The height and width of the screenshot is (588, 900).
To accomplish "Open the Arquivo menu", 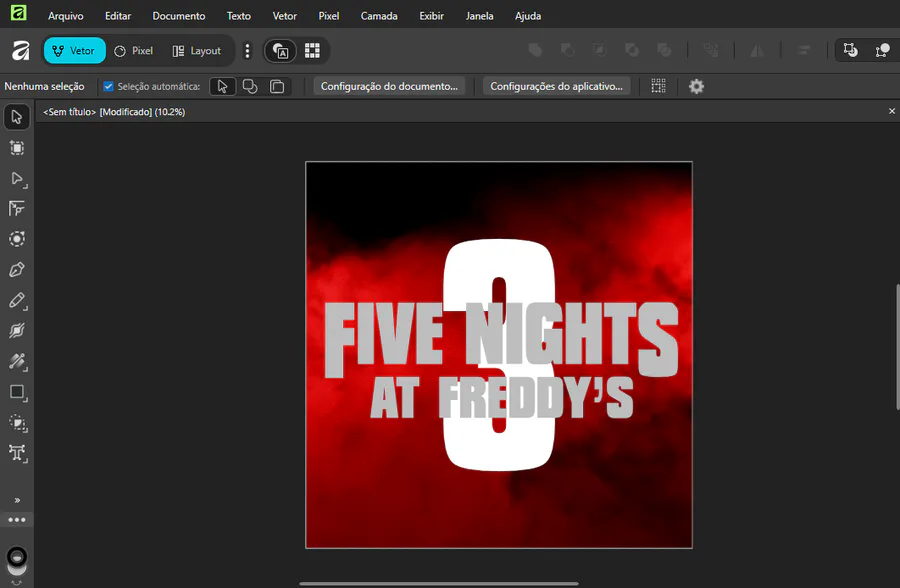I will point(66,16).
